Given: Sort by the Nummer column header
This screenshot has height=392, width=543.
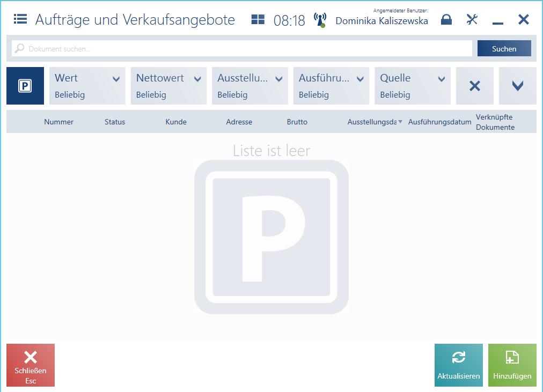Looking at the screenshot, I should point(59,122).
